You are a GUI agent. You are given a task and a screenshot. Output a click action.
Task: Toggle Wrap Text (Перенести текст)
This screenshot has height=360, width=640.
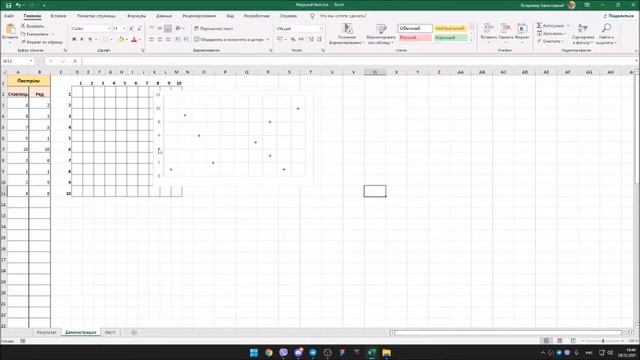(x=213, y=29)
